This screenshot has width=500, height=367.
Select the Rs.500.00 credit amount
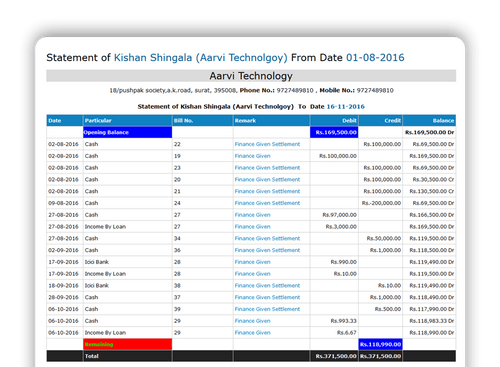pyautogui.click(x=388, y=309)
